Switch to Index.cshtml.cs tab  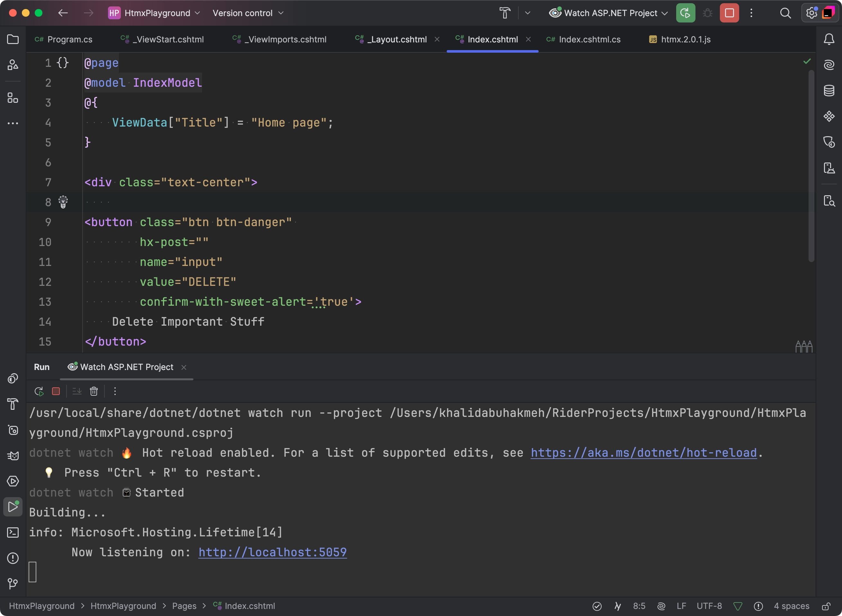pyautogui.click(x=583, y=40)
